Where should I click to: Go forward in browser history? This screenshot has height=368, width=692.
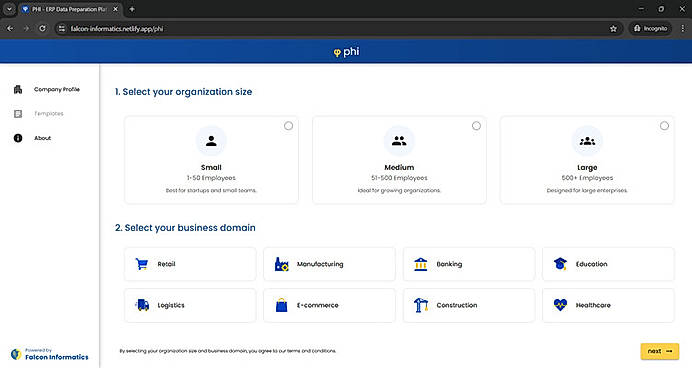[26, 28]
